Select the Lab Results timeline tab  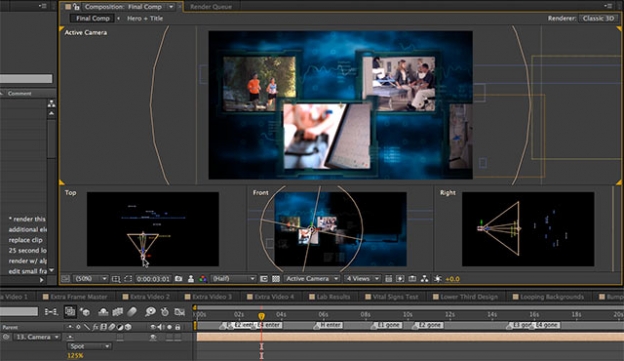coord(330,297)
